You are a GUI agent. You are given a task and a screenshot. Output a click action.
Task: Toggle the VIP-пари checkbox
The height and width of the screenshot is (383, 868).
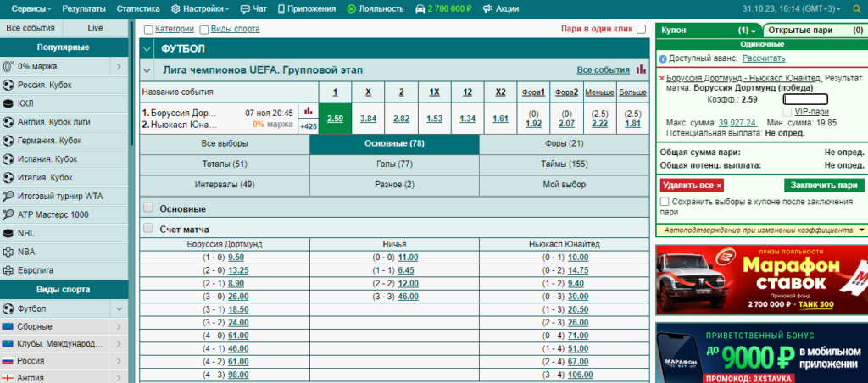(x=787, y=112)
